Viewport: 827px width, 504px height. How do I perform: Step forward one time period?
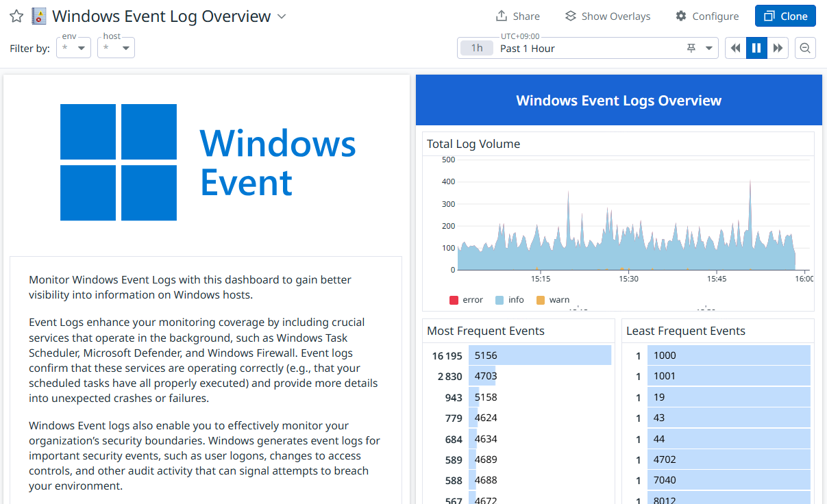point(778,48)
